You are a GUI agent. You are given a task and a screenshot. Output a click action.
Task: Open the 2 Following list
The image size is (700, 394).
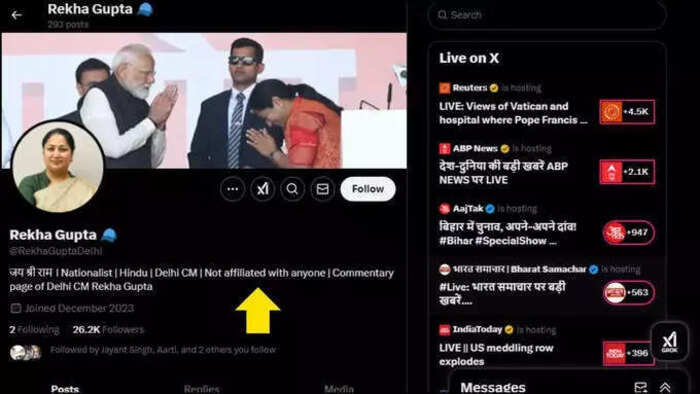[x=34, y=330]
